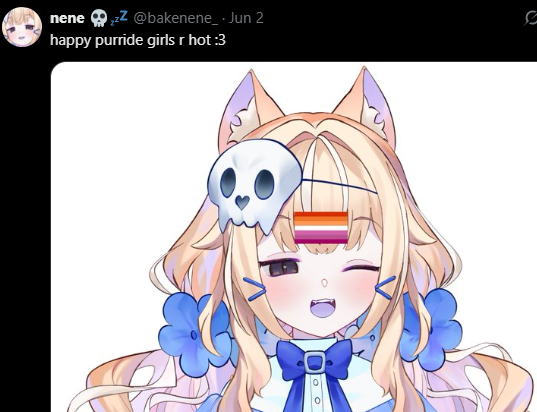537x412 pixels.
Task: Click the character's right cat ear
Action: [368, 106]
